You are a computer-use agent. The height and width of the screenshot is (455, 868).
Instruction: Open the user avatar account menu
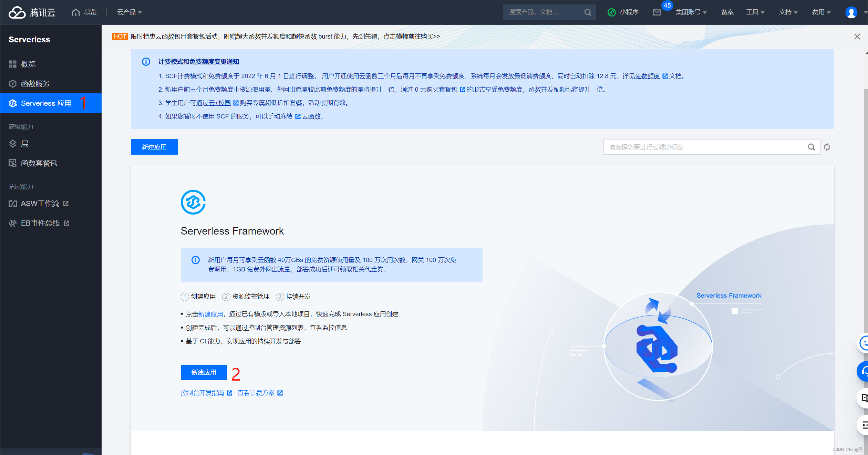[x=851, y=12]
